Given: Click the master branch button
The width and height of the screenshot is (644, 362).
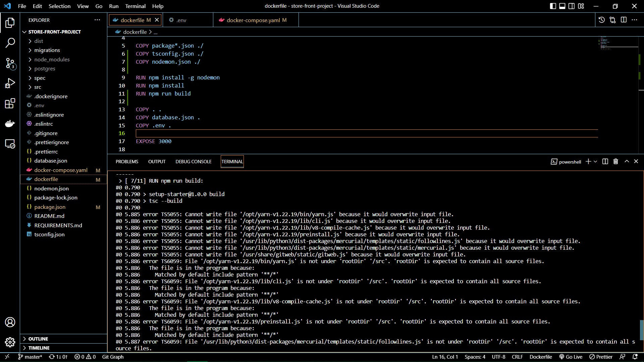Looking at the screenshot, I should pos(30,357).
